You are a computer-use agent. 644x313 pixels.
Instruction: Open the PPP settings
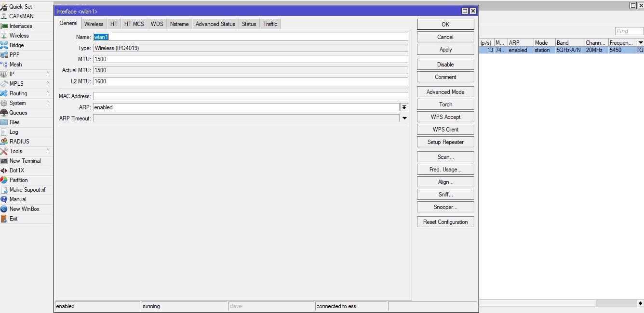[x=16, y=54]
